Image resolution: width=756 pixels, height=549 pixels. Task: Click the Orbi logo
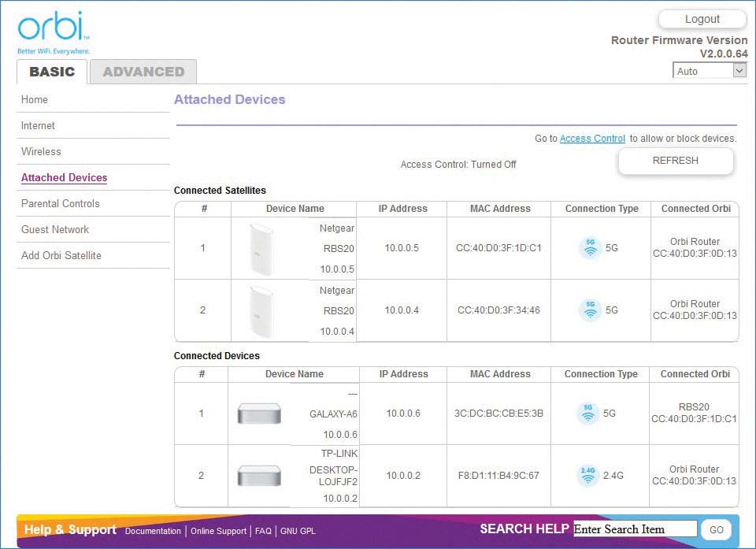coord(53,32)
